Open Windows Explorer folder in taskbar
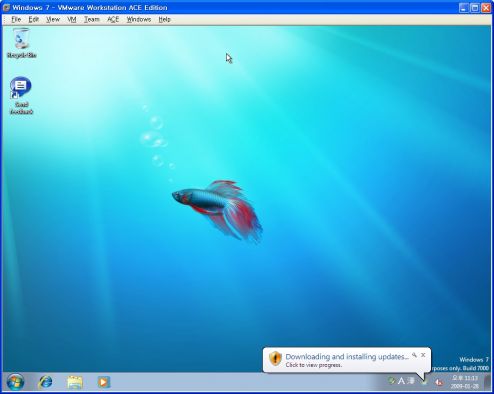The image size is (494, 394). [x=75, y=382]
